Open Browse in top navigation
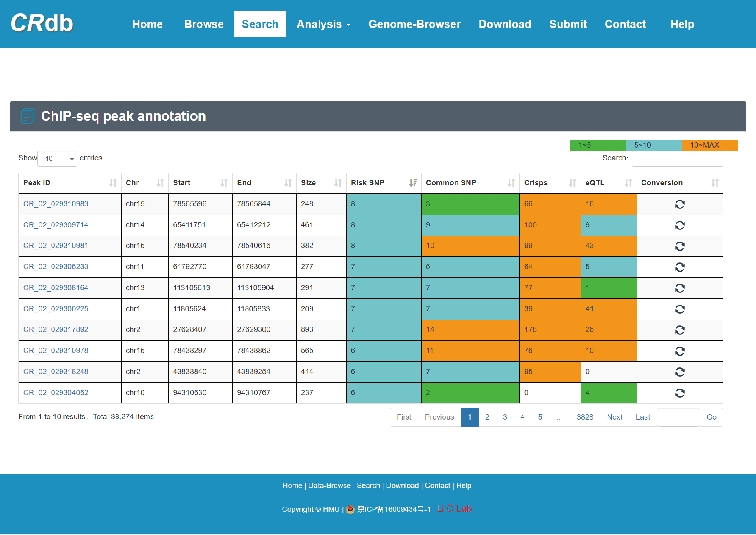 [204, 24]
